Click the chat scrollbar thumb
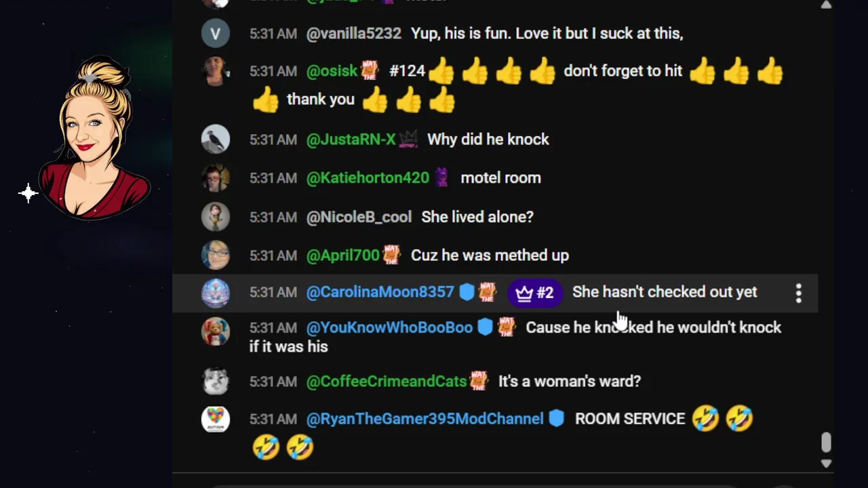 click(826, 443)
